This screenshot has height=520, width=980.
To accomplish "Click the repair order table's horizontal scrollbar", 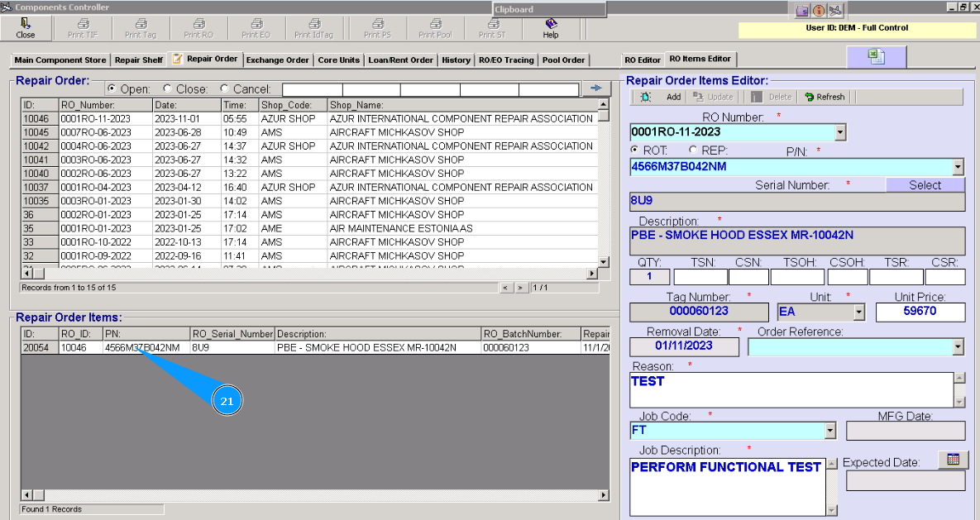I will pos(306,273).
